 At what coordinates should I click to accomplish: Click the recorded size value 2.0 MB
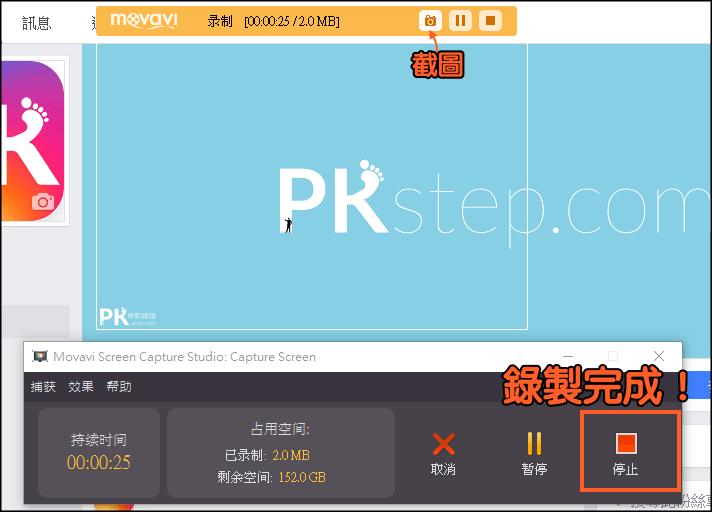point(291,455)
